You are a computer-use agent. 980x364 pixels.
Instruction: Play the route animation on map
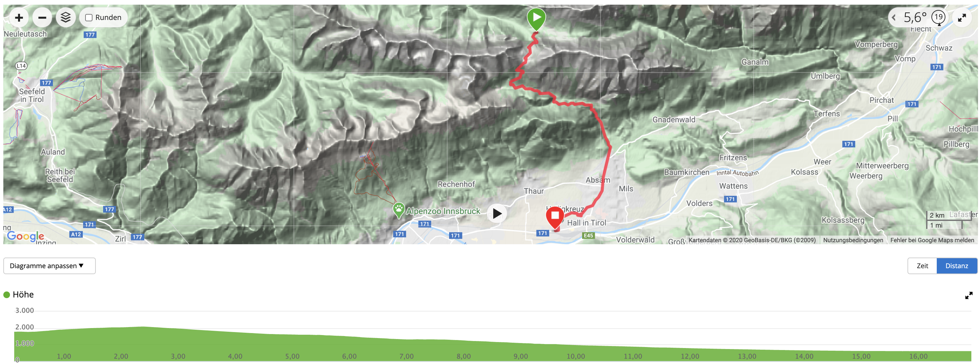(497, 213)
